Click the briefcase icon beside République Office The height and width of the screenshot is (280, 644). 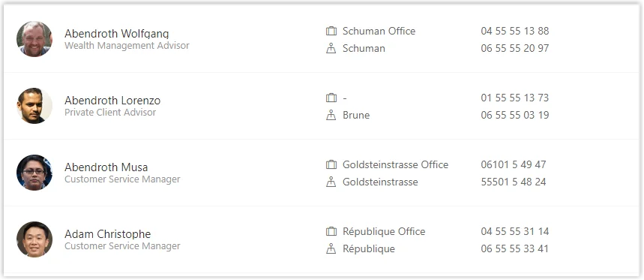point(331,231)
